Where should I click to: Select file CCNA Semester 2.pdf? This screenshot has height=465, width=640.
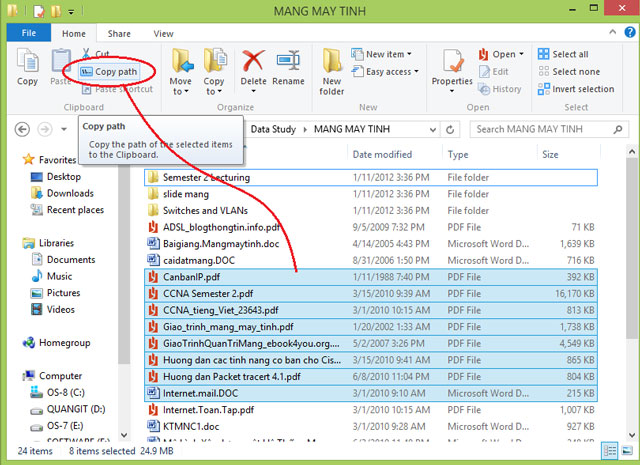(371, 294)
